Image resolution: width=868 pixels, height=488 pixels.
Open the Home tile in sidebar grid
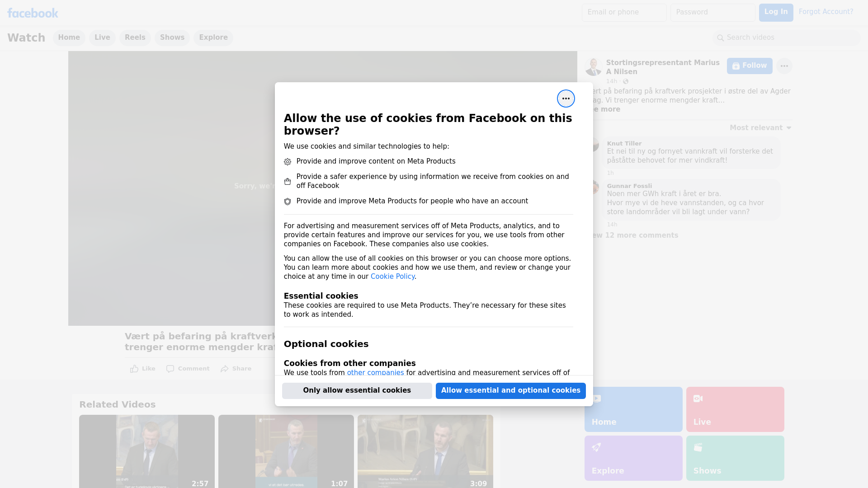(633, 409)
